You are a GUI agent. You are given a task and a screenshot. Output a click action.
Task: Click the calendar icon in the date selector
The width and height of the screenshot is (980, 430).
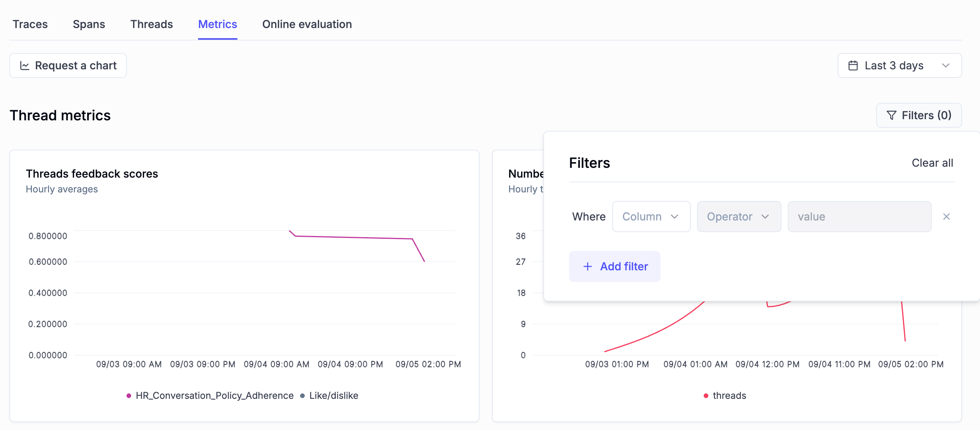pyautogui.click(x=854, y=65)
